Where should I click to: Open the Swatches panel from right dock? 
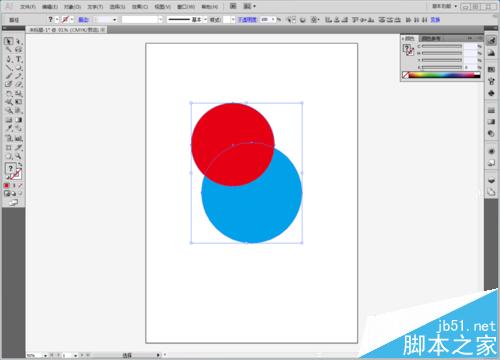(x=491, y=69)
